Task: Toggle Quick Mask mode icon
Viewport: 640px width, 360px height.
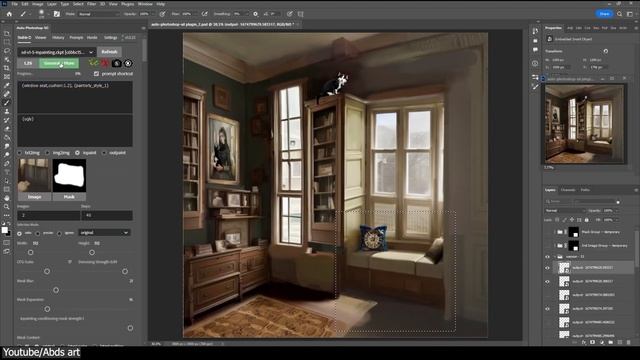Action: click(x=7, y=243)
